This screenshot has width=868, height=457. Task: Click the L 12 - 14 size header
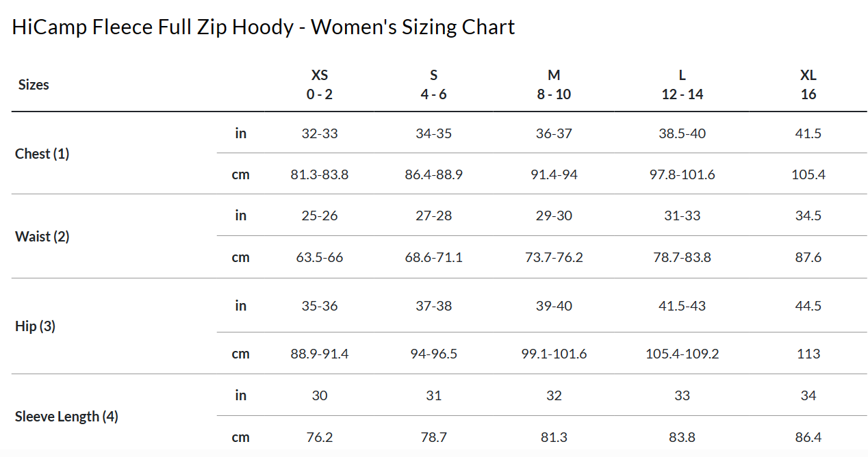pos(682,85)
